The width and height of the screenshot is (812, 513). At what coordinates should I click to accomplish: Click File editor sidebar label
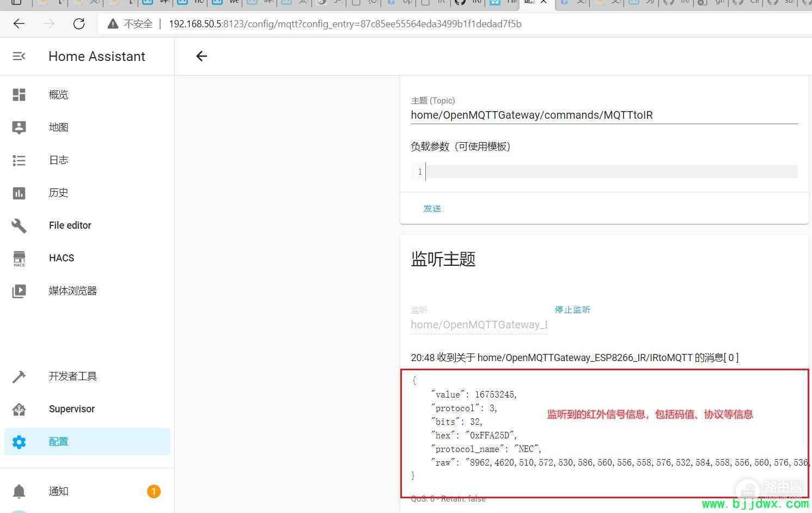[x=70, y=225]
